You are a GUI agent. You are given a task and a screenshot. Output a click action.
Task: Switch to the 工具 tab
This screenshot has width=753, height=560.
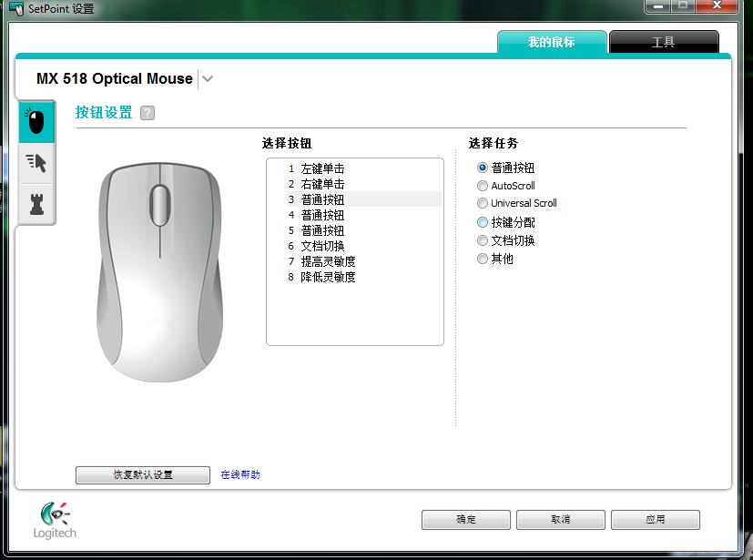(663, 42)
